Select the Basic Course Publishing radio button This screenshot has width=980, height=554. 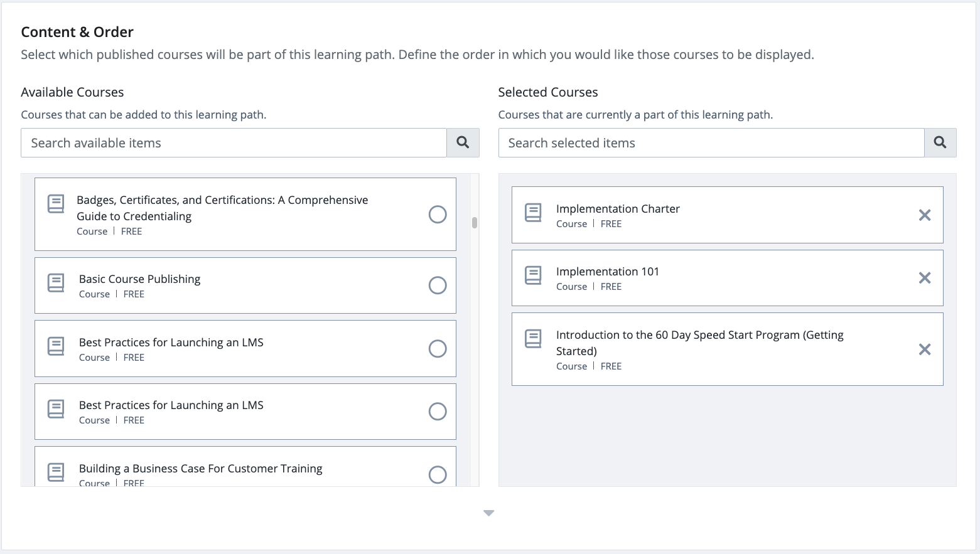pyautogui.click(x=438, y=285)
